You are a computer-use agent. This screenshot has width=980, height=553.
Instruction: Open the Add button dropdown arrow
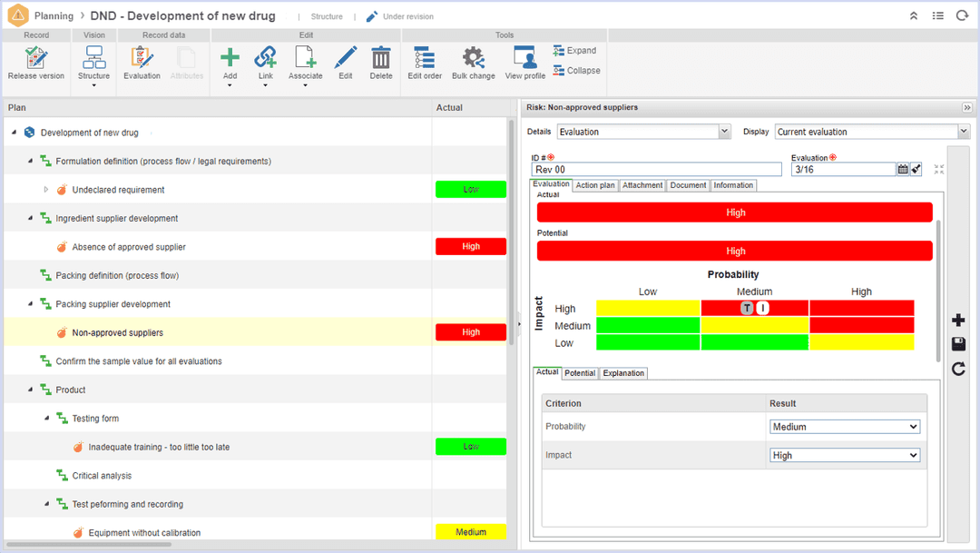[230, 85]
